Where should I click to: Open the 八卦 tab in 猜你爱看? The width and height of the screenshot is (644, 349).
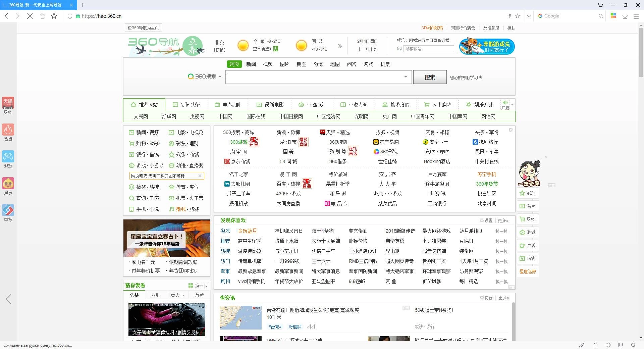pyautogui.click(x=156, y=295)
